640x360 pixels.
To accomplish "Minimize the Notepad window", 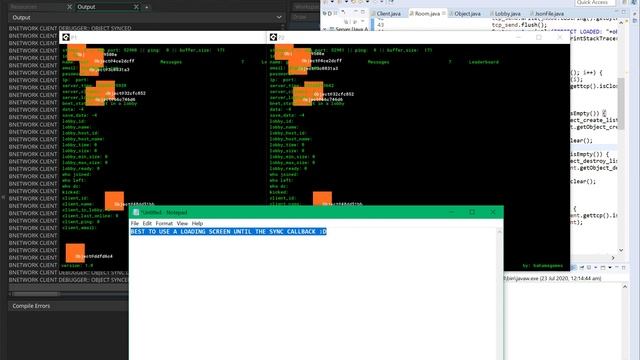I will [451, 212].
